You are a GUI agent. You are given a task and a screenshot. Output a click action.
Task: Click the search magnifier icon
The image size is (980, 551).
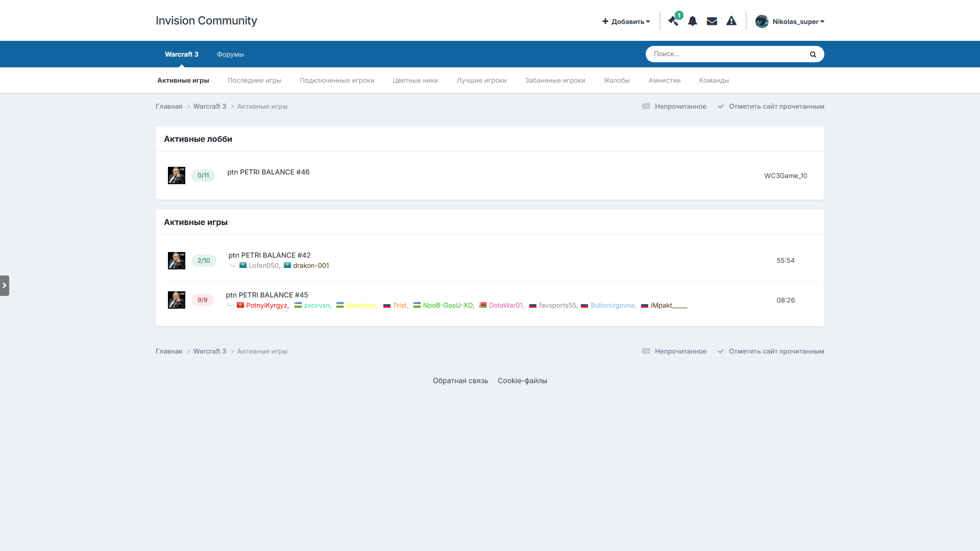pos(813,54)
